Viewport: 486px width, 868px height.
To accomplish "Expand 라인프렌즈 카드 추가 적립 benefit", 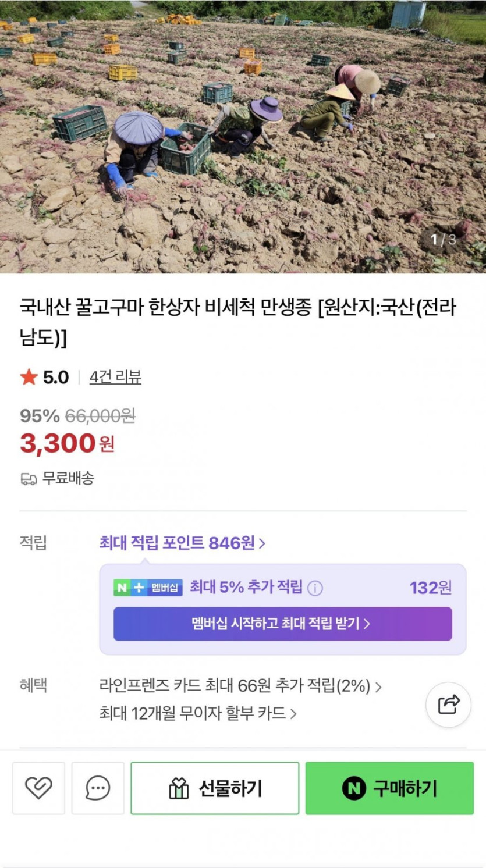I will pos(240,686).
